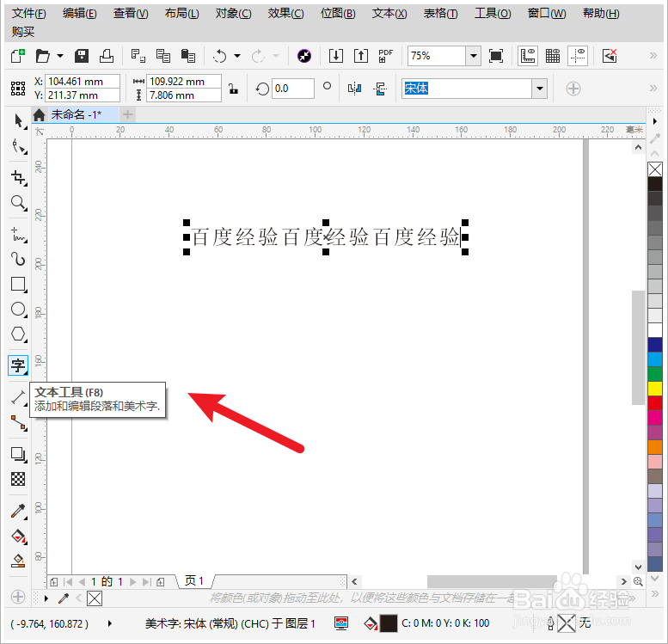Open the 文件(F) menu

click(28, 14)
